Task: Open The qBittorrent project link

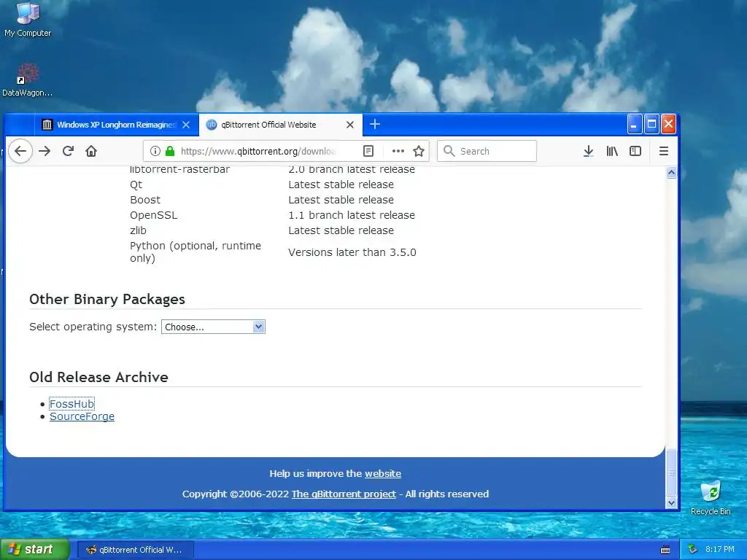Action: click(344, 494)
